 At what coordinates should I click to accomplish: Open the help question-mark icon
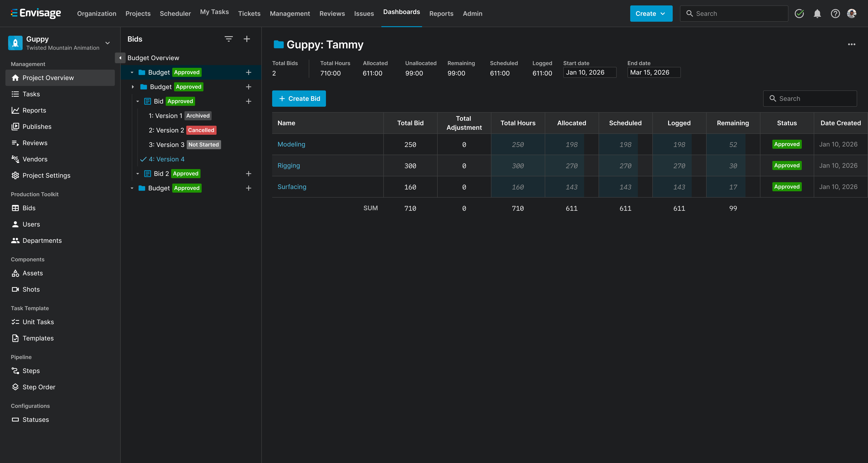(835, 14)
